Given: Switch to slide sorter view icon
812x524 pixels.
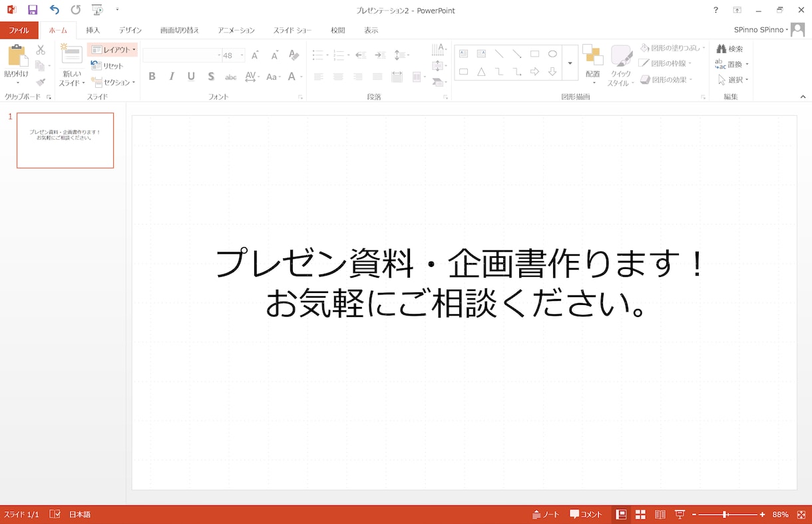Looking at the screenshot, I should point(640,515).
